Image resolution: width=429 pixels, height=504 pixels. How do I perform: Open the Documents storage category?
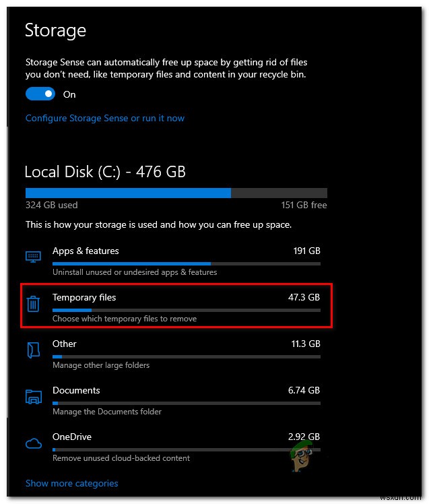[x=76, y=390]
